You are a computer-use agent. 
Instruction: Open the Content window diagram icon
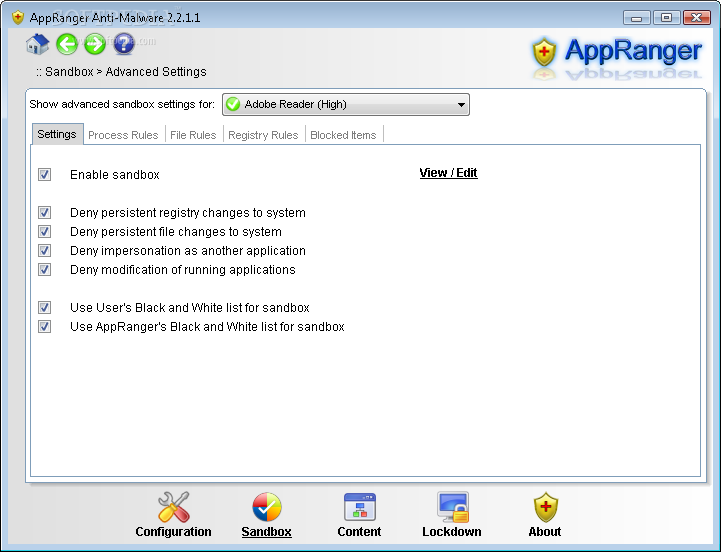pyautogui.click(x=360, y=507)
